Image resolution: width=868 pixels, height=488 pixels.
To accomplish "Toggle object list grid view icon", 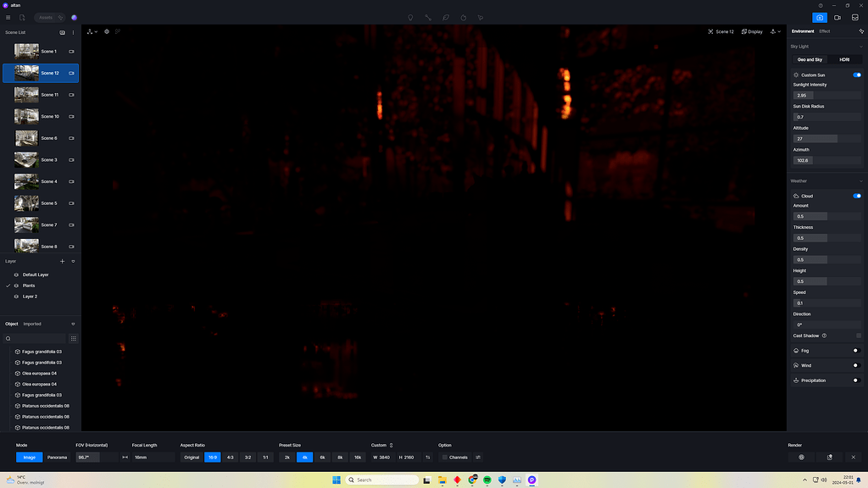I will [73, 339].
